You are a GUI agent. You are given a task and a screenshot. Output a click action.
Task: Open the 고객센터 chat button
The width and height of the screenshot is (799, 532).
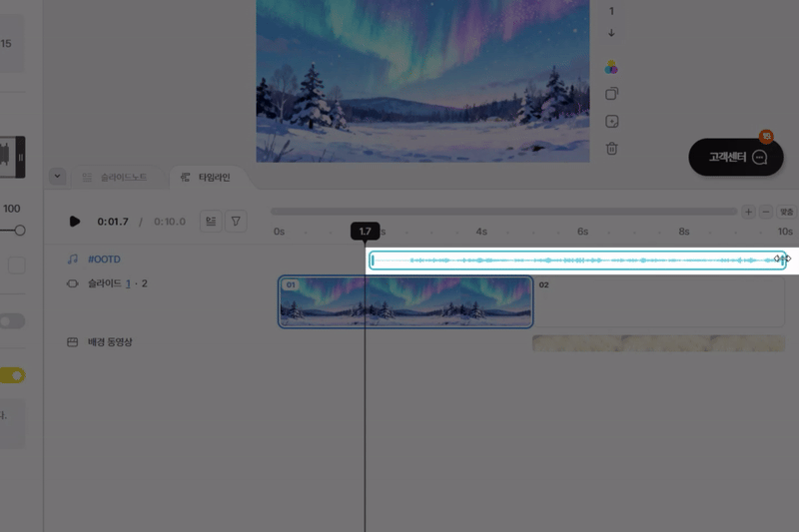click(735, 157)
